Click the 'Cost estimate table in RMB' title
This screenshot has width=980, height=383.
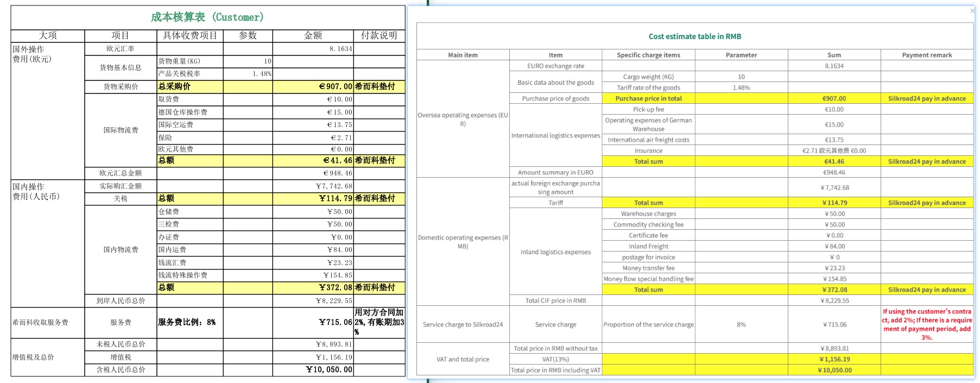point(694,36)
